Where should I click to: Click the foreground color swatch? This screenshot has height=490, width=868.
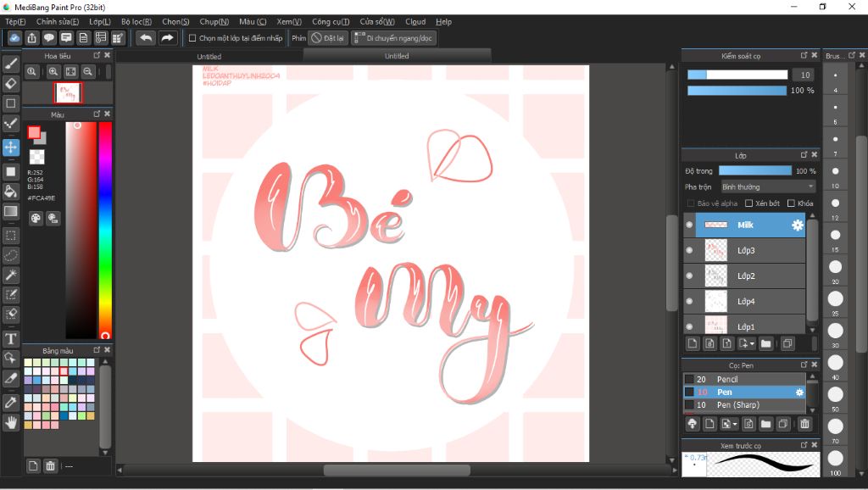pyautogui.click(x=34, y=132)
